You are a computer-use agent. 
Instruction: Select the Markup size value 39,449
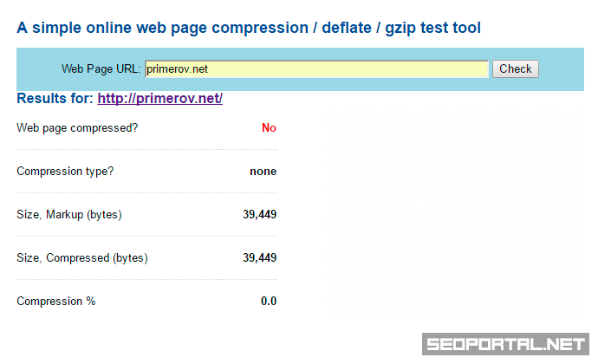pos(259,215)
